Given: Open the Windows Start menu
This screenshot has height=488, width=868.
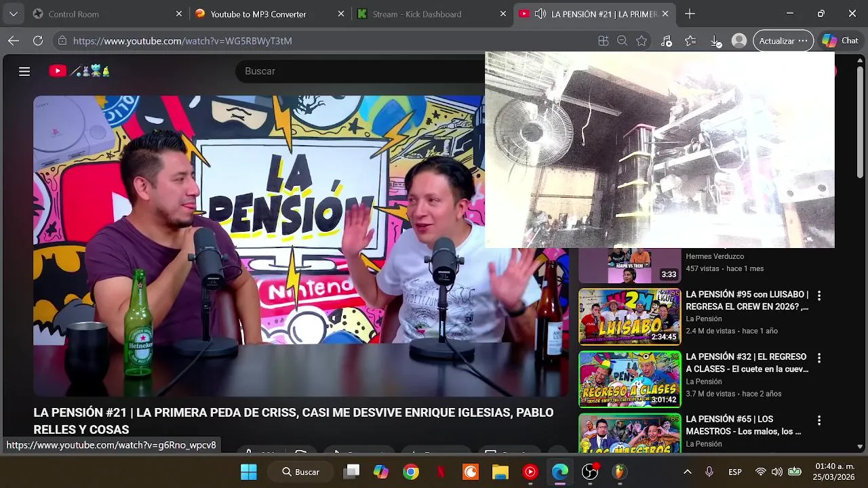Looking at the screenshot, I should [249, 472].
